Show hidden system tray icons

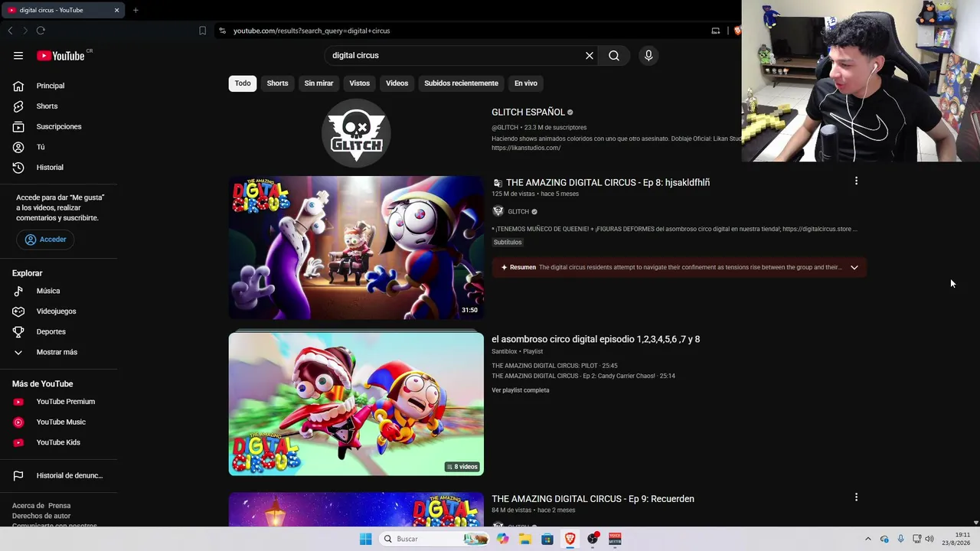click(867, 539)
